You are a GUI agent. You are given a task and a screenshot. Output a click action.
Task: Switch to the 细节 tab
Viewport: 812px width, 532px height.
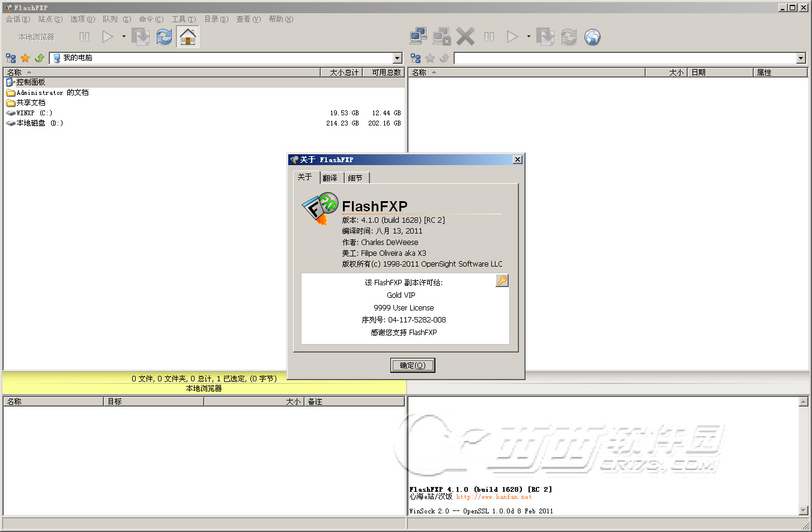(356, 178)
